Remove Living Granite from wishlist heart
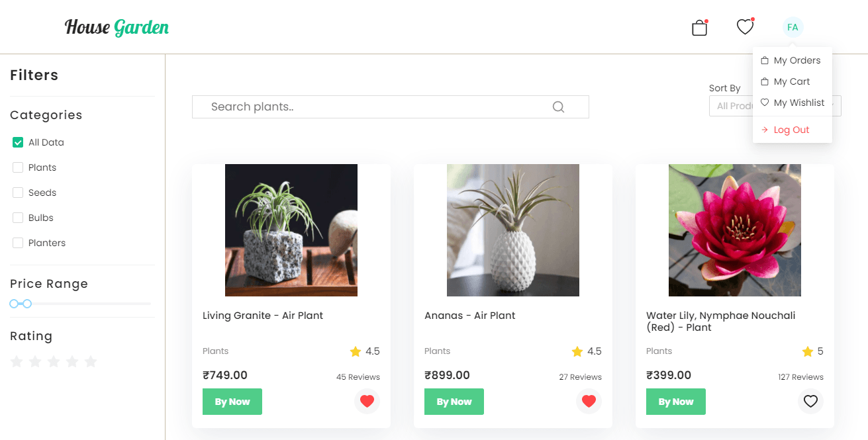The width and height of the screenshot is (868, 440). (367, 401)
